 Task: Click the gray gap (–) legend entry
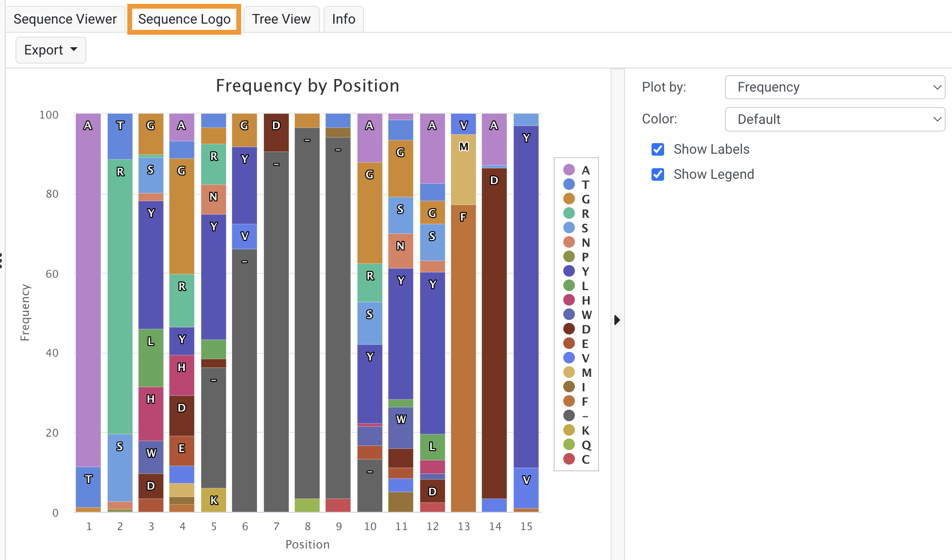click(569, 416)
